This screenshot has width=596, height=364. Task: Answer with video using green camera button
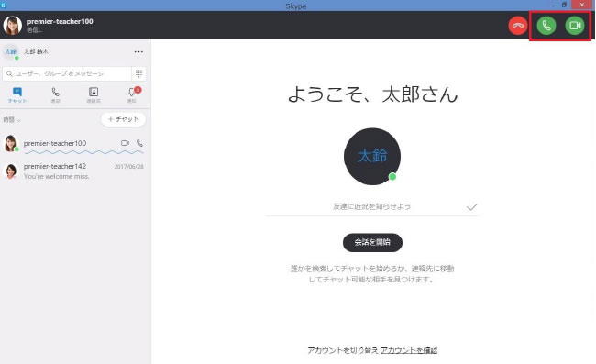(x=575, y=26)
